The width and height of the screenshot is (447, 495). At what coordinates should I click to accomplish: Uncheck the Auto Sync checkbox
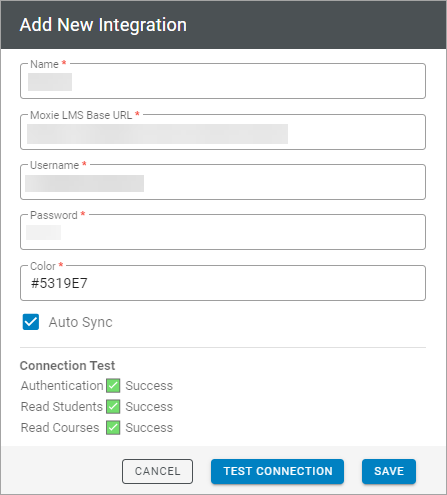pyautogui.click(x=31, y=322)
